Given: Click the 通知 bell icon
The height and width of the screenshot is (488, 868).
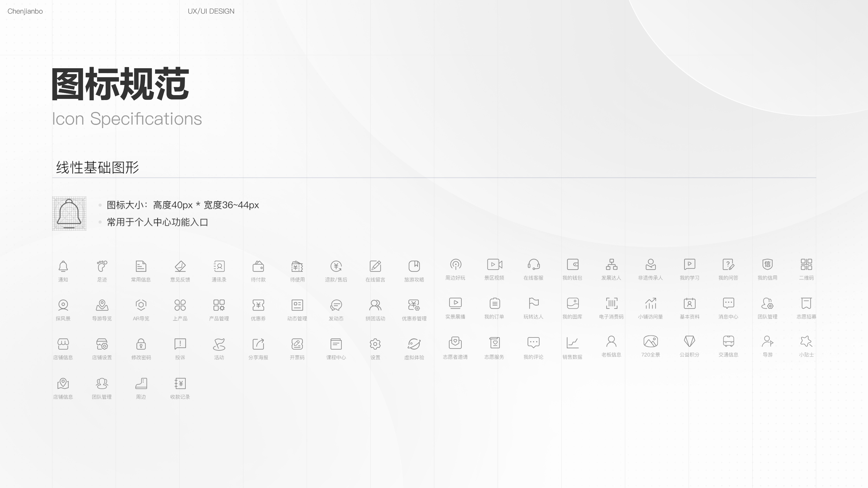Looking at the screenshot, I should coord(63,266).
